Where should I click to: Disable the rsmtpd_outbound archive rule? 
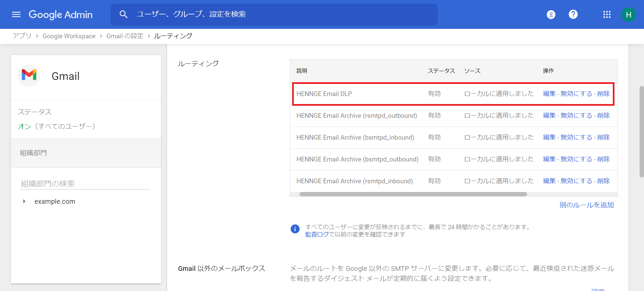coord(576,115)
